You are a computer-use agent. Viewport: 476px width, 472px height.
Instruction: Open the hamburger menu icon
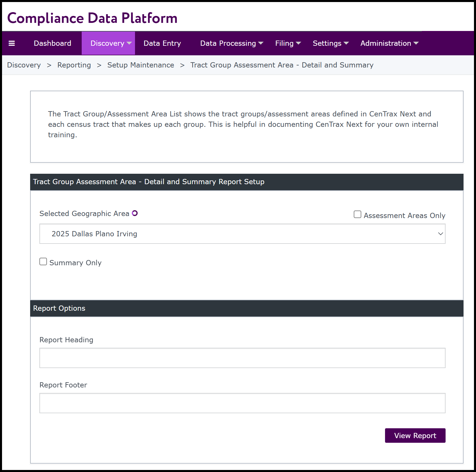coord(12,43)
